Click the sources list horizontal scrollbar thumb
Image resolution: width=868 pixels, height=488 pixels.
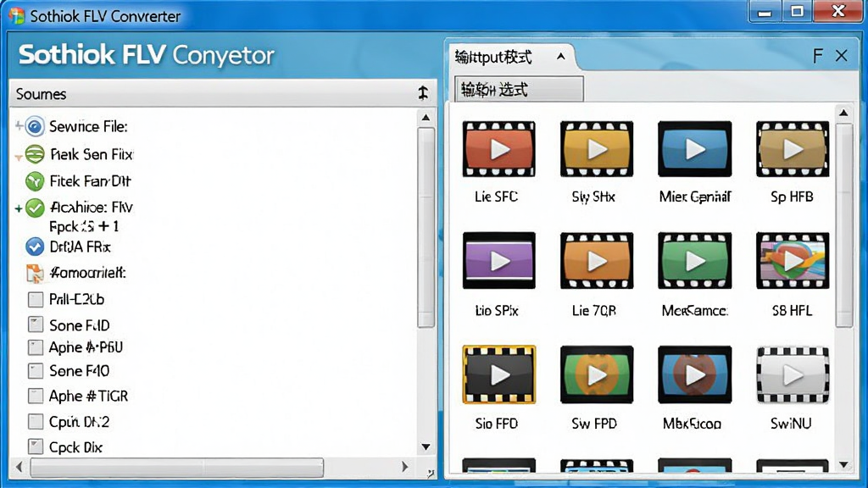pos(176,468)
